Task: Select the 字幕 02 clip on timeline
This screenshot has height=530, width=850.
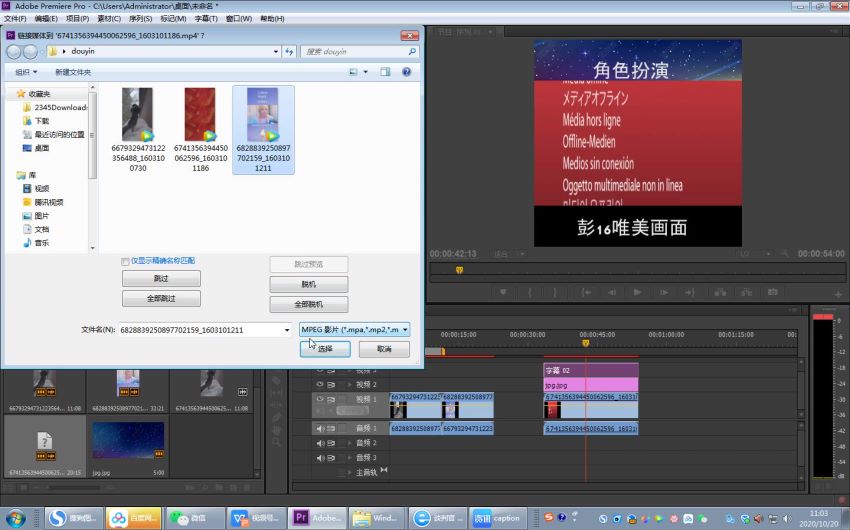Action: pyautogui.click(x=591, y=371)
